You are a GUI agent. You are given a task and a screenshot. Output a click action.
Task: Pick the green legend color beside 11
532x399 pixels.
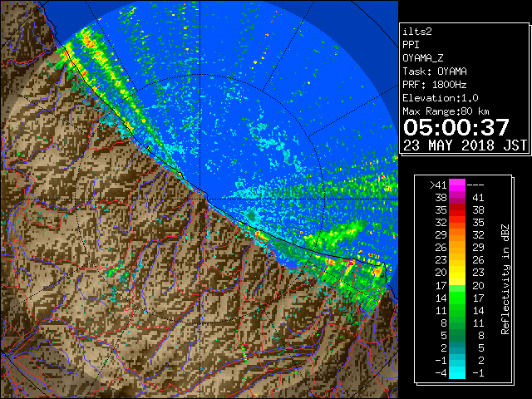coord(457,310)
